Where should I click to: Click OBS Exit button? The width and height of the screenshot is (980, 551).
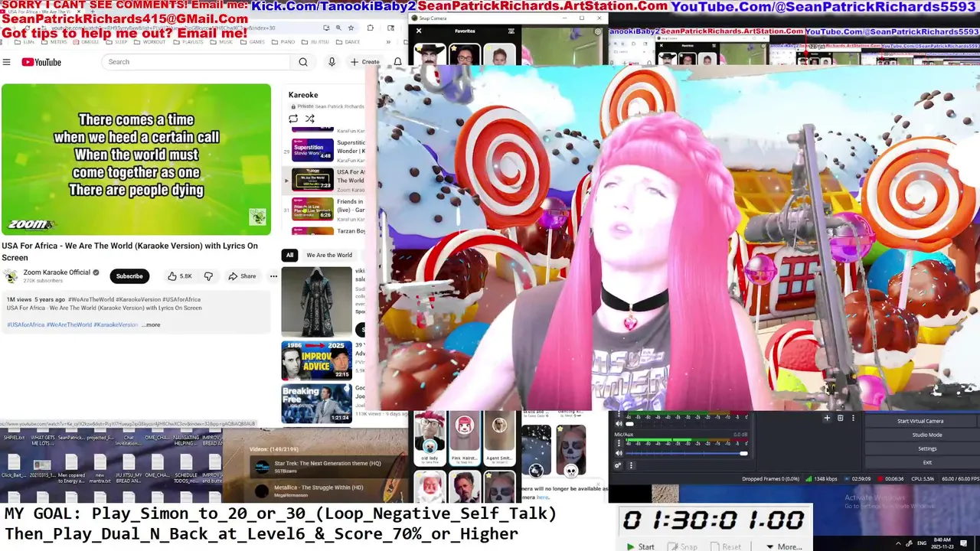(x=926, y=462)
